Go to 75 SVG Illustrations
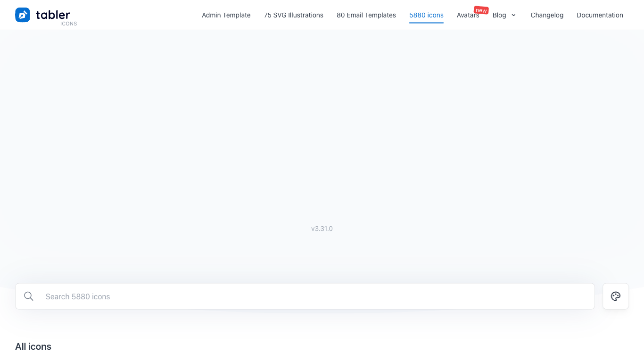Viewport: 644px width, 362px height. click(x=294, y=15)
